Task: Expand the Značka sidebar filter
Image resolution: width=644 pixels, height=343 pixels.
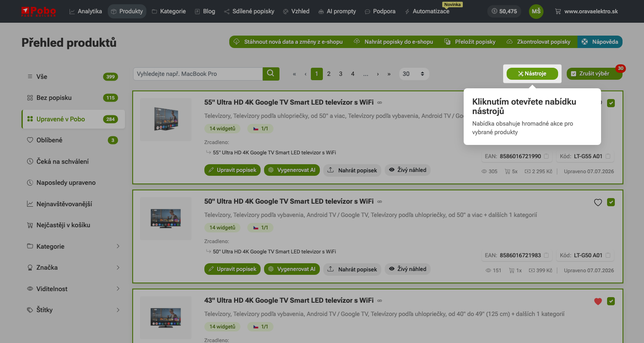Action: tap(73, 268)
